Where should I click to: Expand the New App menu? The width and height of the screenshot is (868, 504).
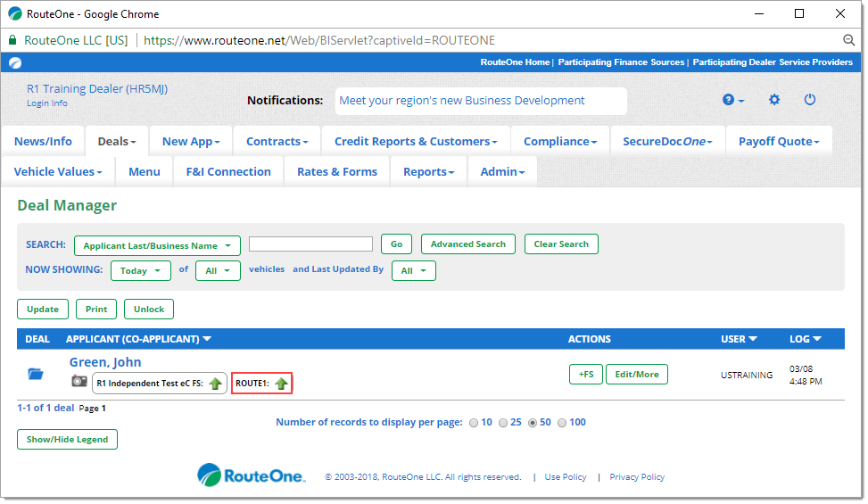[191, 142]
